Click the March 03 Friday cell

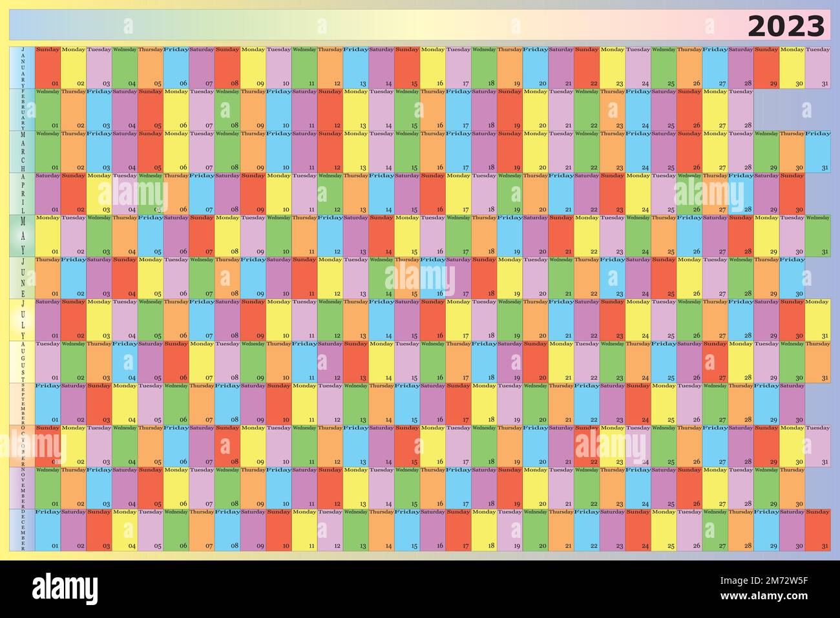(x=99, y=151)
